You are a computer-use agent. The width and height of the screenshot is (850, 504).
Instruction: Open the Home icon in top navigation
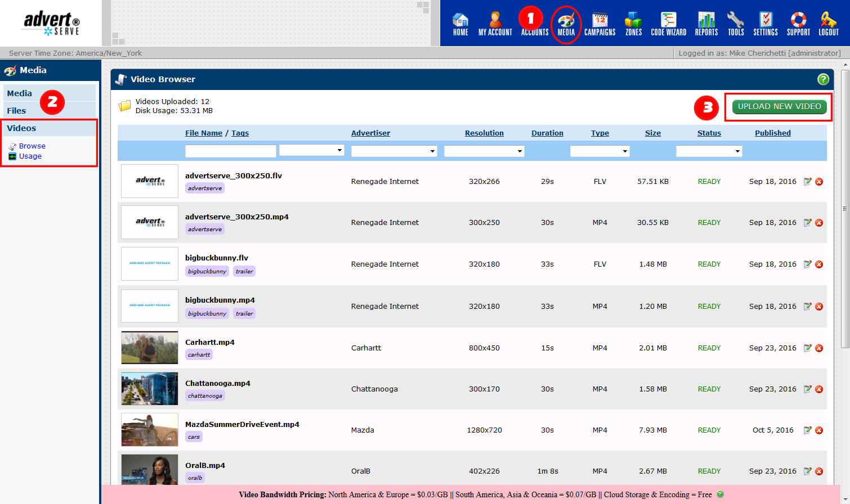click(460, 24)
